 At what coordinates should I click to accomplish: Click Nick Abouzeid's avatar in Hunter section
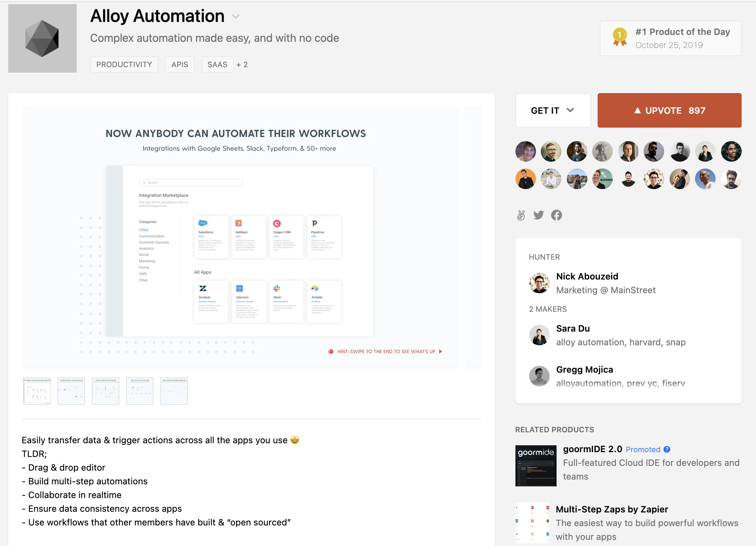click(539, 283)
